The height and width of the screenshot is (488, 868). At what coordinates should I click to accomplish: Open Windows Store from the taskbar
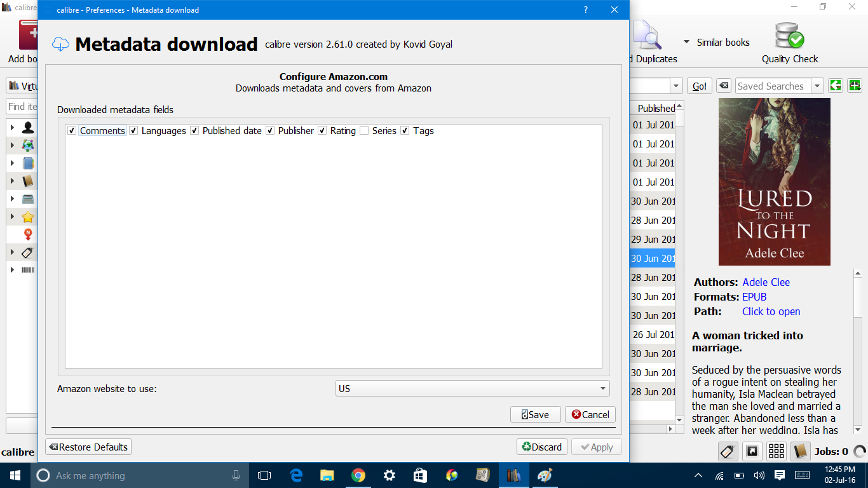(420, 475)
